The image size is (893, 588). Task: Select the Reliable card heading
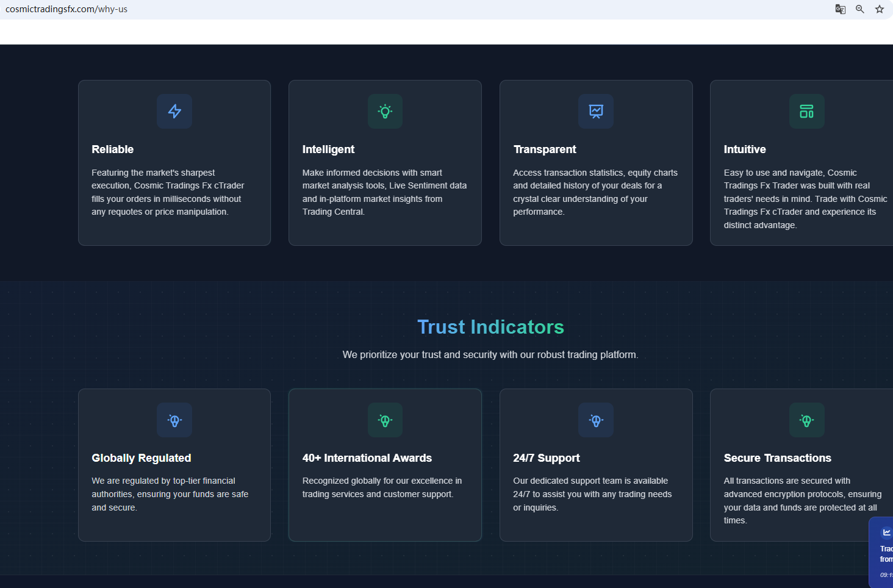tap(112, 149)
